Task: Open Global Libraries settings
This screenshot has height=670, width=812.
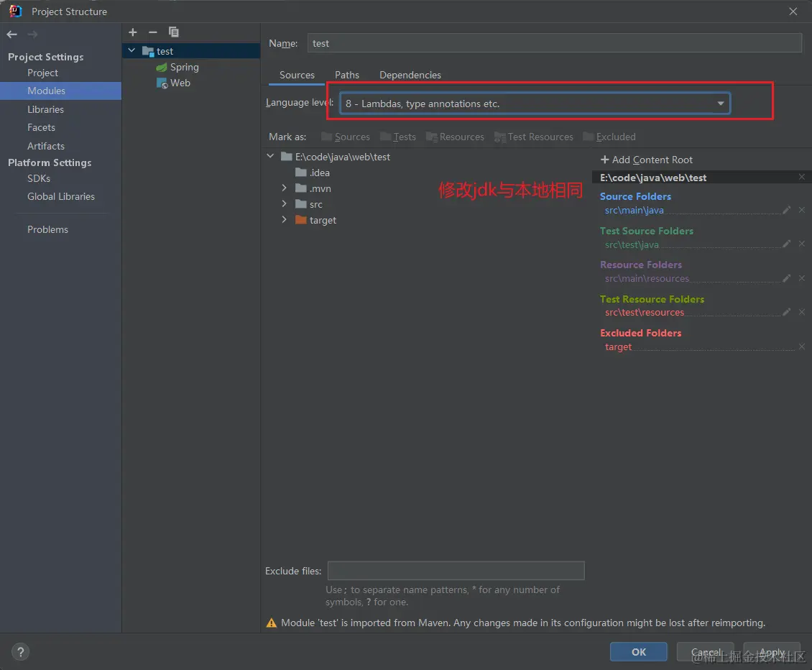Action: point(61,196)
